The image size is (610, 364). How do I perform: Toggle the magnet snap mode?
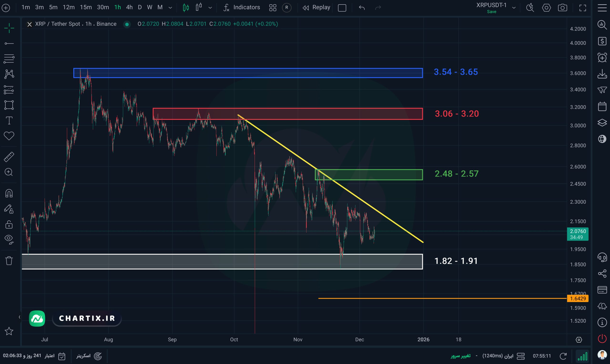9,193
